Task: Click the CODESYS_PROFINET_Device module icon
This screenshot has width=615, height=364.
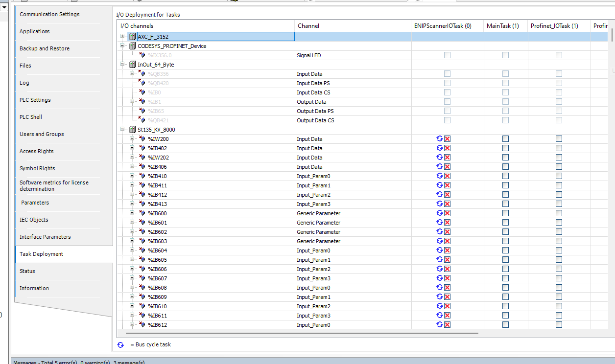Action: pos(132,46)
